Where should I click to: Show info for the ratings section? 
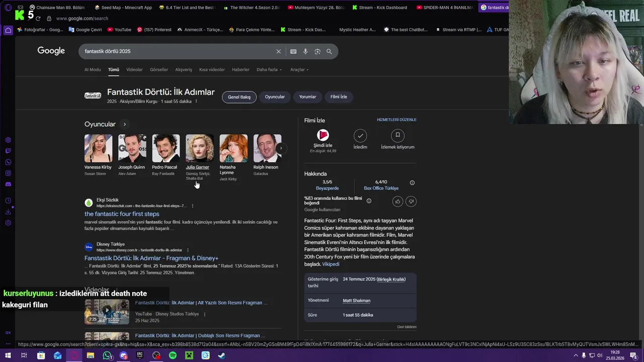coord(412,183)
